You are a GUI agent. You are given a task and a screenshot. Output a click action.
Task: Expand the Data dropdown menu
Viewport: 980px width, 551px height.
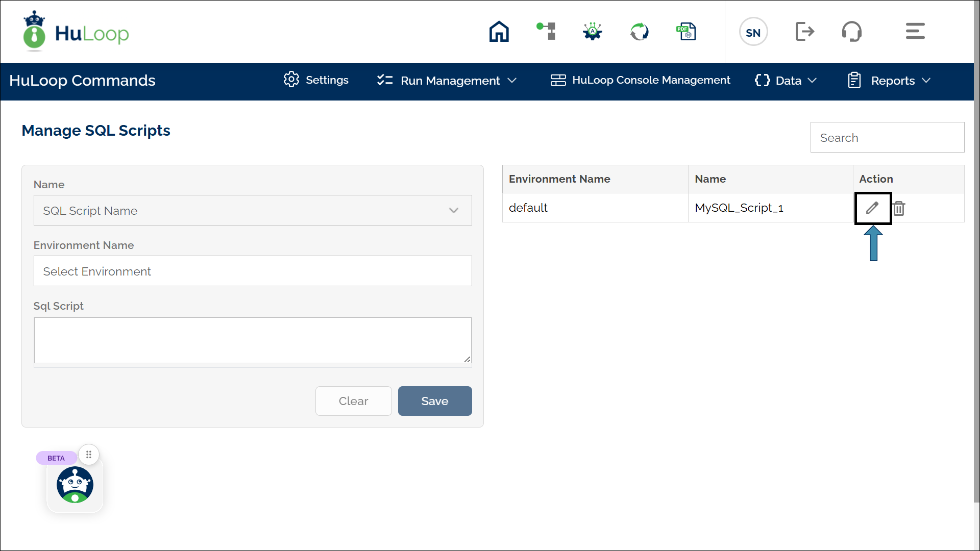coord(786,81)
